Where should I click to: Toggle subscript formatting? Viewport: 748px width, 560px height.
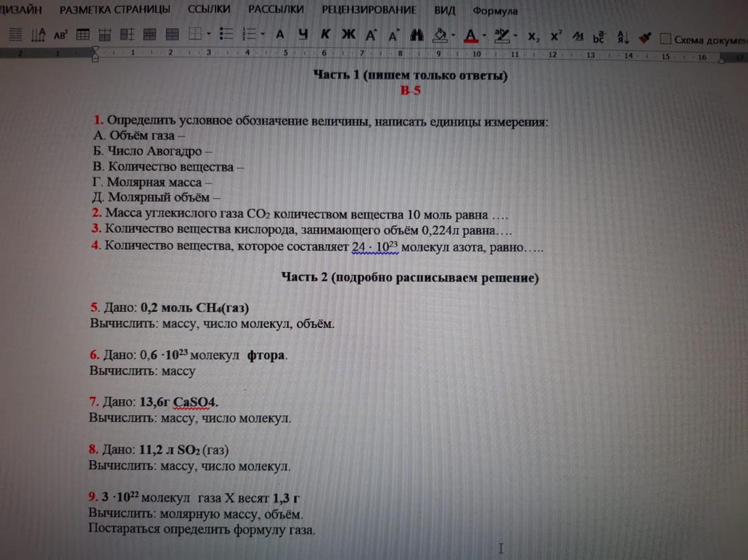pos(534,37)
